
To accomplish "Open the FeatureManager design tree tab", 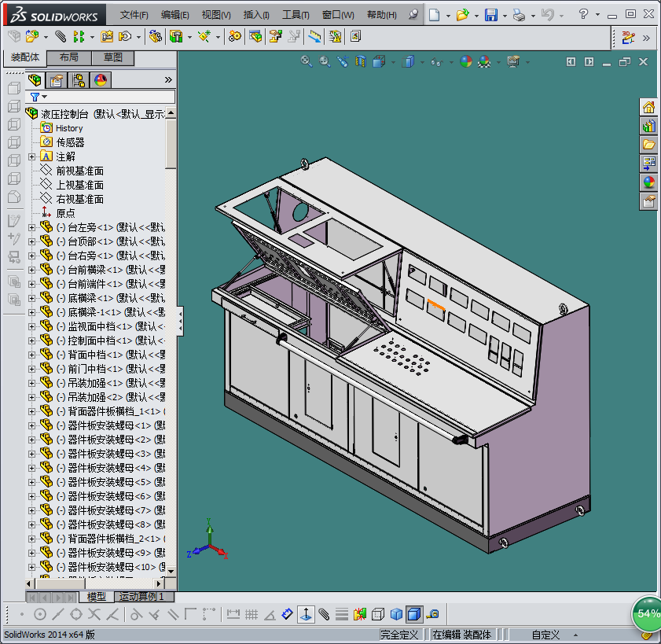I will tap(35, 80).
